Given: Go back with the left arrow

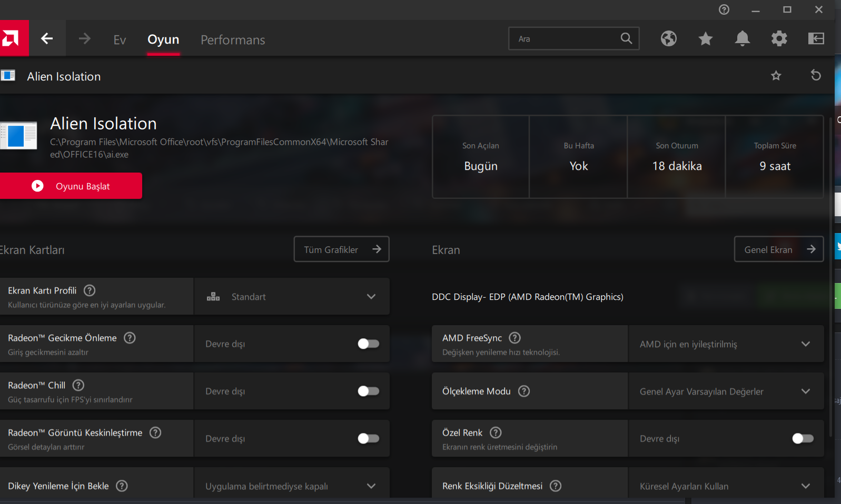Looking at the screenshot, I should click(x=47, y=38).
